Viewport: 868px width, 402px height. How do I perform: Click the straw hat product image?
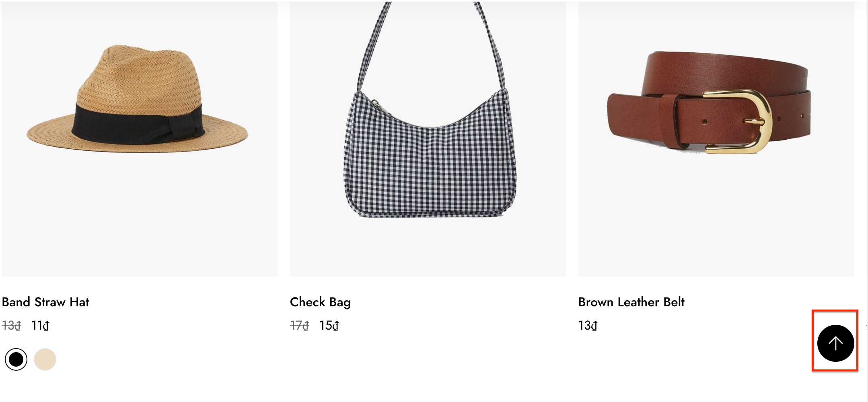pyautogui.click(x=139, y=139)
